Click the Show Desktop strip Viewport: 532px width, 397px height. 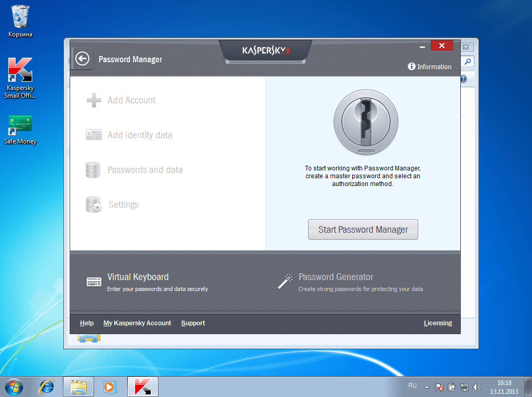pos(528,387)
